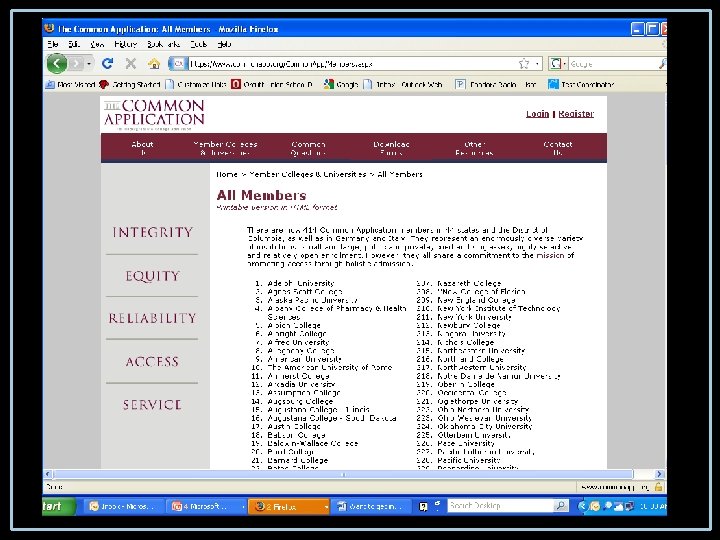Switch to the Word document taskbar item
720x540 pixels.
(x=372, y=506)
